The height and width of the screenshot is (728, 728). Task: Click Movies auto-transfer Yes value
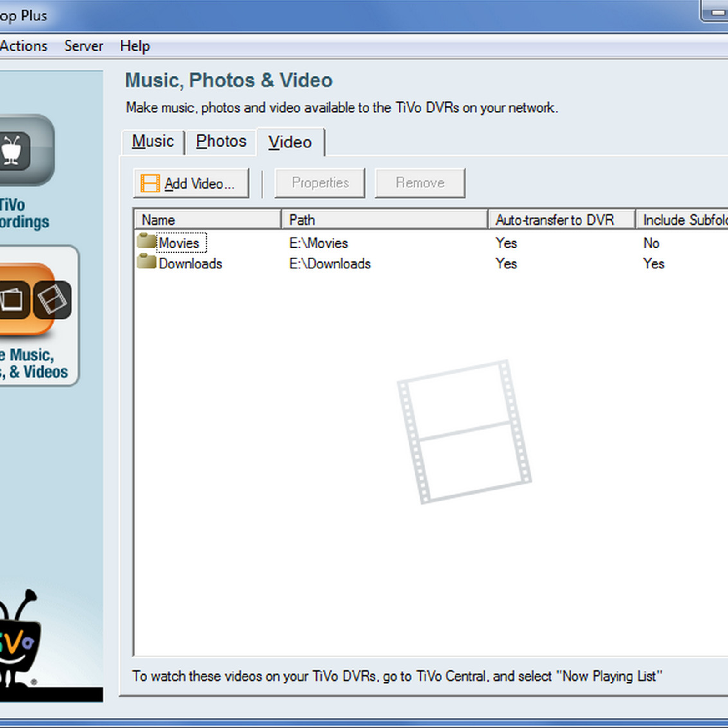(506, 243)
